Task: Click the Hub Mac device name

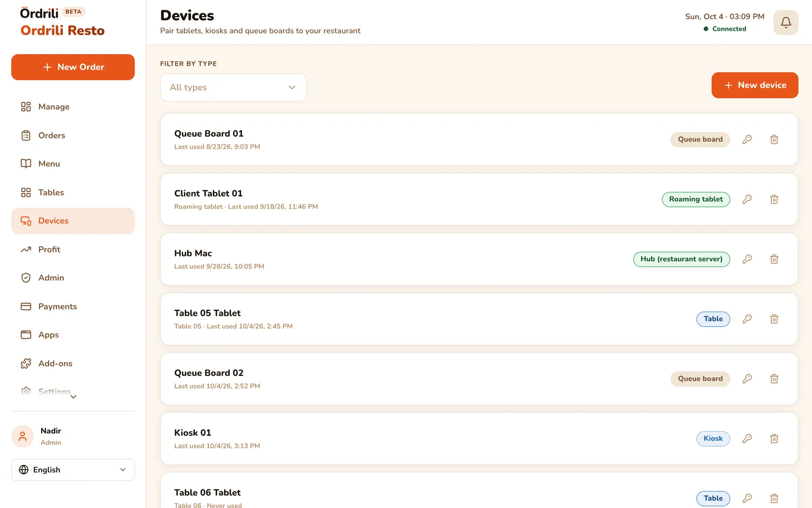Action: [193, 253]
